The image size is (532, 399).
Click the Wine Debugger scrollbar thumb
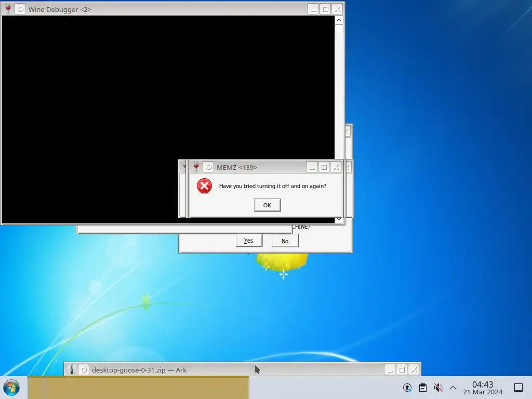coord(339,29)
